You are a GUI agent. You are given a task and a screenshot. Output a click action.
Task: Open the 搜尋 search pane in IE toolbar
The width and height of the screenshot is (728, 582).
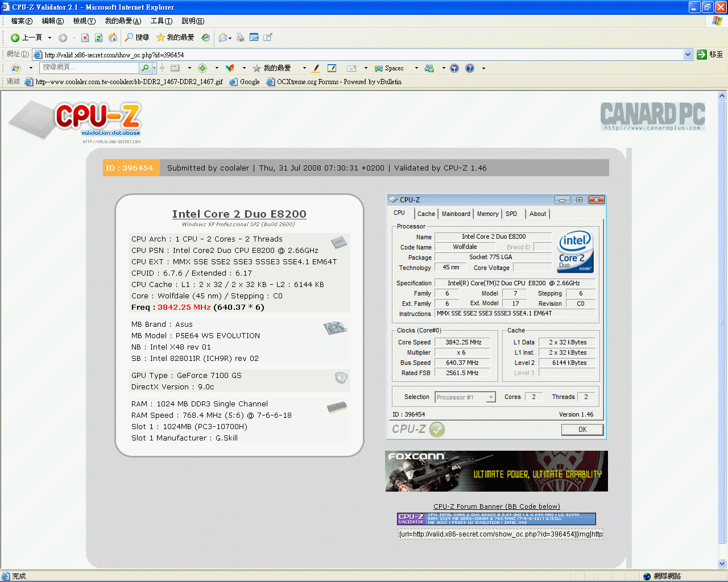(x=137, y=38)
